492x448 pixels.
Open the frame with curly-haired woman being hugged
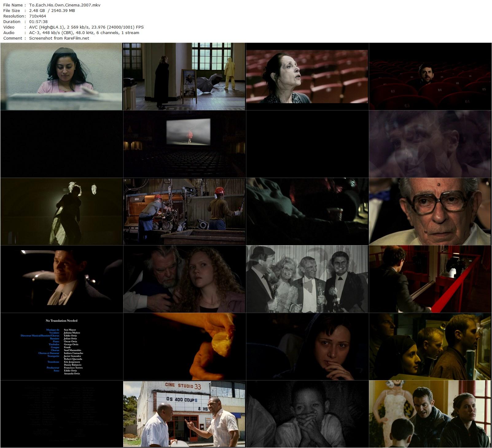pos(184,279)
